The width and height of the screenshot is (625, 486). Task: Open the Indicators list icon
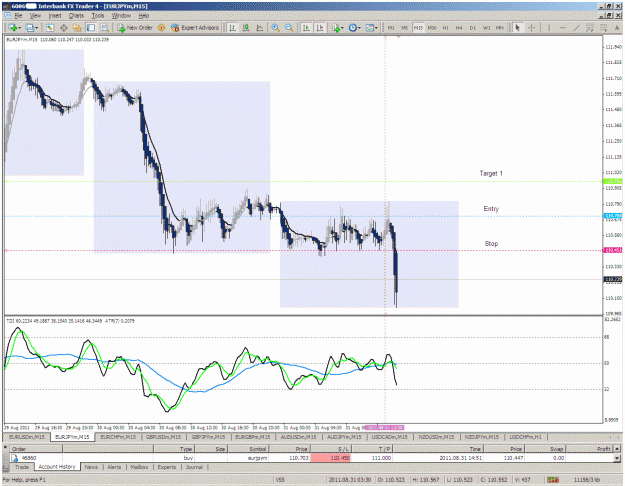[x=336, y=28]
